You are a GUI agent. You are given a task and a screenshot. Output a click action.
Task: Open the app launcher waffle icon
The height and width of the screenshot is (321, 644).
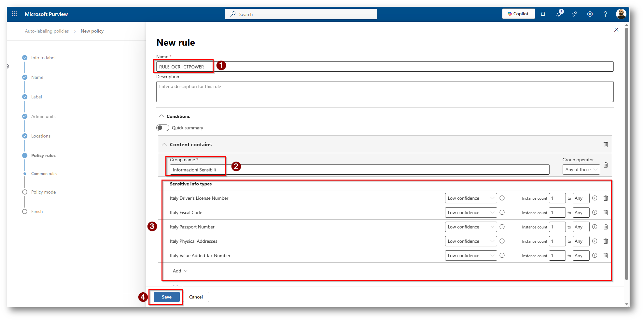click(14, 14)
